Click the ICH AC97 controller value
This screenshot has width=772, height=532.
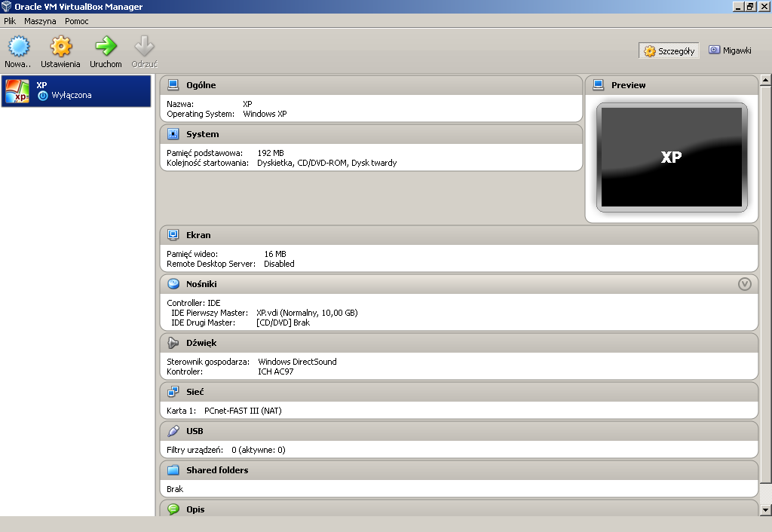pyautogui.click(x=276, y=371)
